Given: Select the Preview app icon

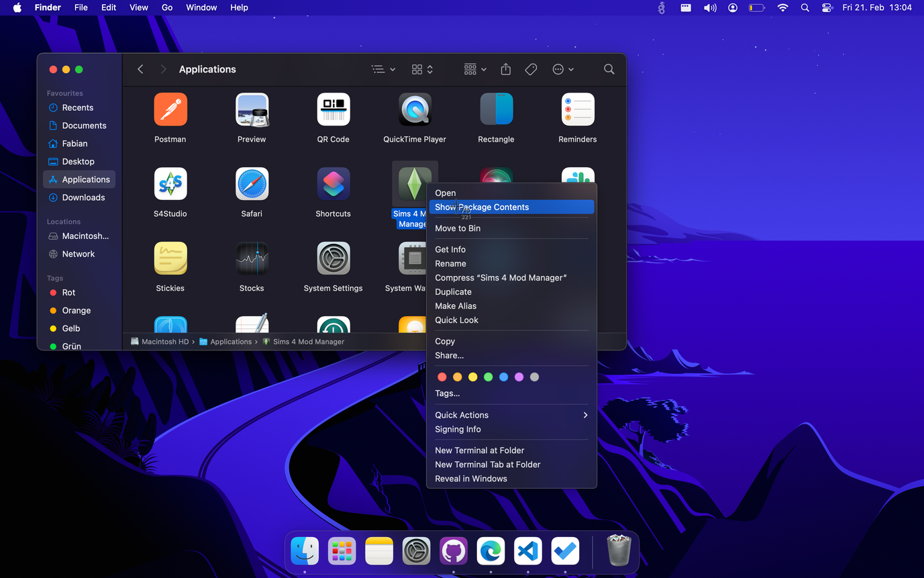Looking at the screenshot, I should 252,109.
